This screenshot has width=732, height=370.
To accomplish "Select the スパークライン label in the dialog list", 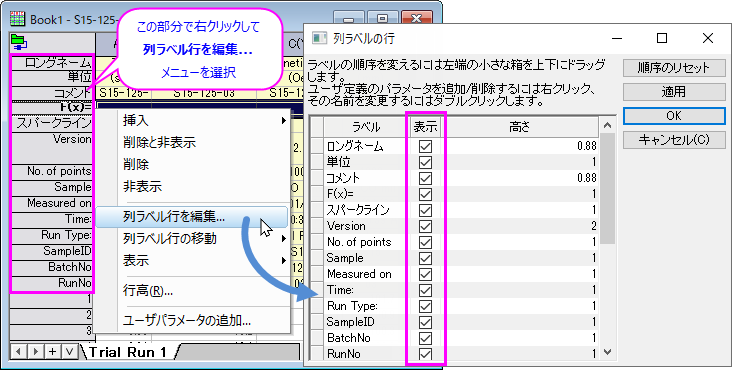I will click(x=358, y=210).
